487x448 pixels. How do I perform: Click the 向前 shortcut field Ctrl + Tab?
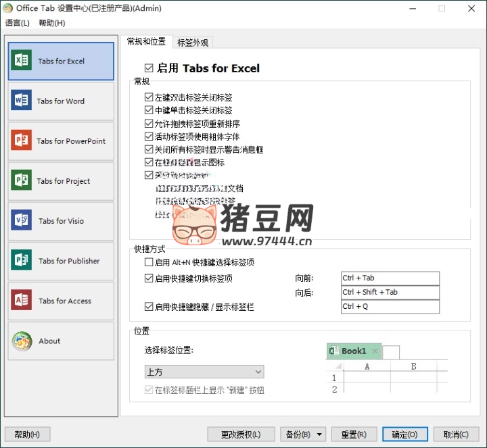tap(390, 278)
